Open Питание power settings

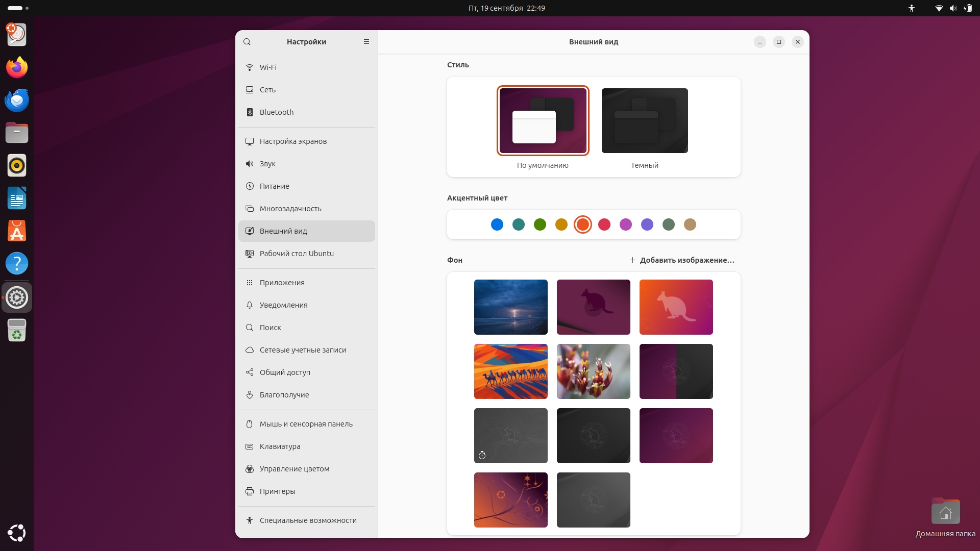click(307, 186)
